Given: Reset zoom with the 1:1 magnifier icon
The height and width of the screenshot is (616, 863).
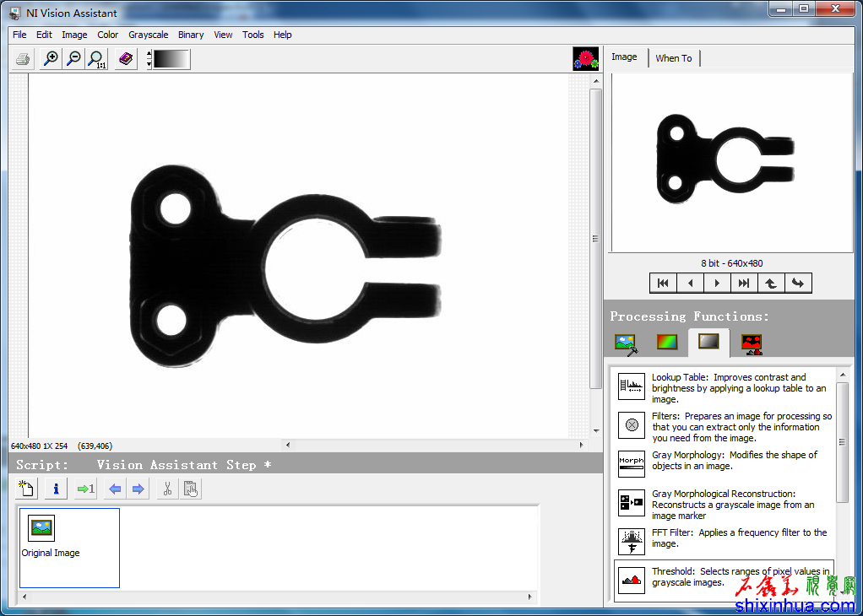Looking at the screenshot, I should (x=96, y=59).
